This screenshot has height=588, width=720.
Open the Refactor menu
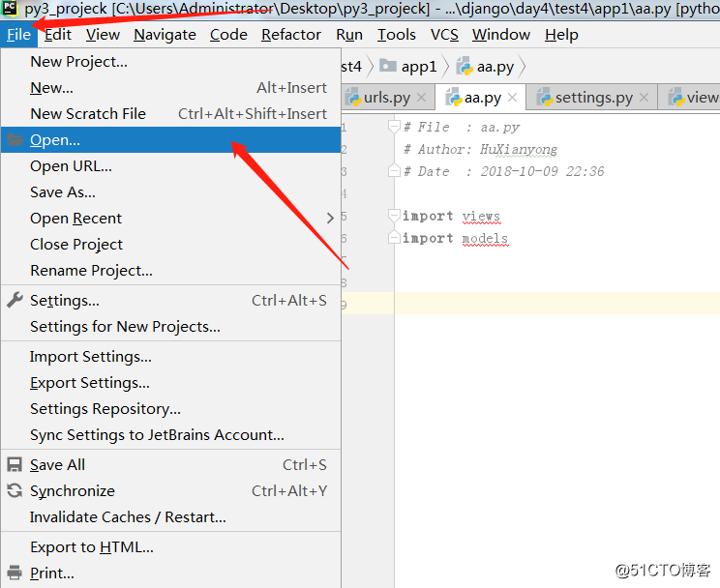pyautogui.click(x=291, y=35)
